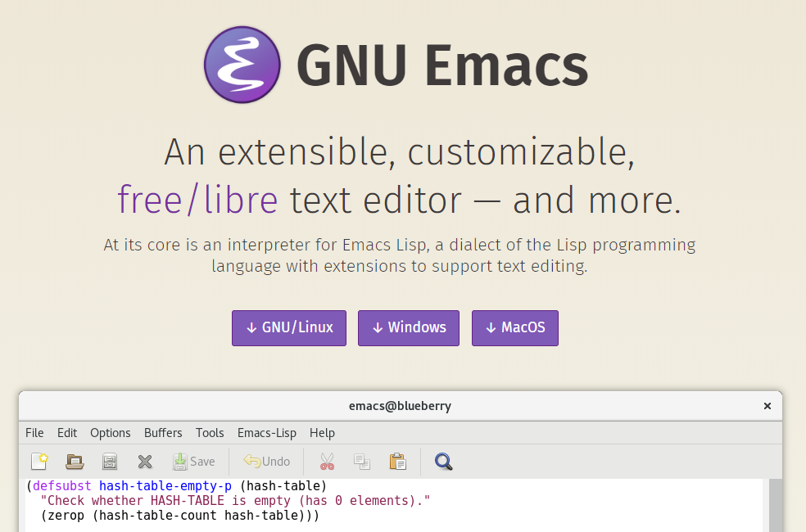Open the Tools menu
This screenshot has height=532, width=806.
pyautogui.click(x=210, y=433)
